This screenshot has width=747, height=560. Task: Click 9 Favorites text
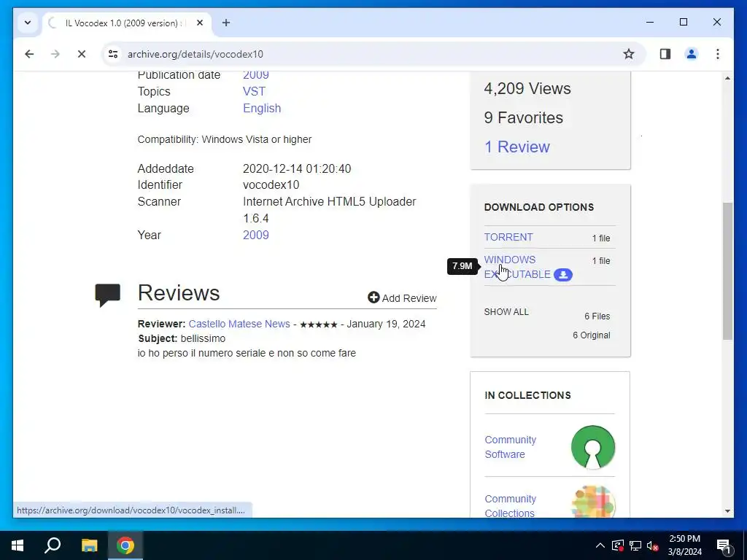[524, 117]
